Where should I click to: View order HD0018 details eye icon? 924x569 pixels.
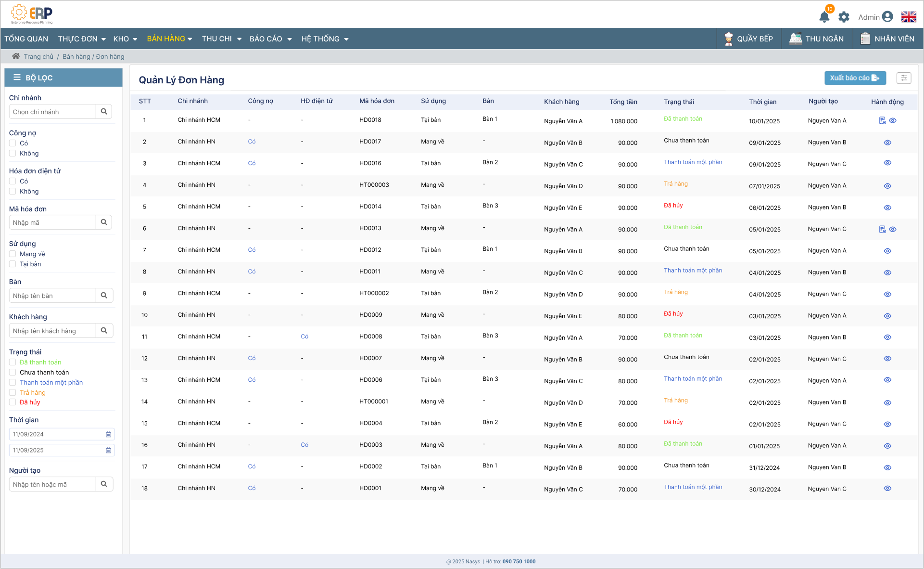pyautogui.click(x=893, y=120)
